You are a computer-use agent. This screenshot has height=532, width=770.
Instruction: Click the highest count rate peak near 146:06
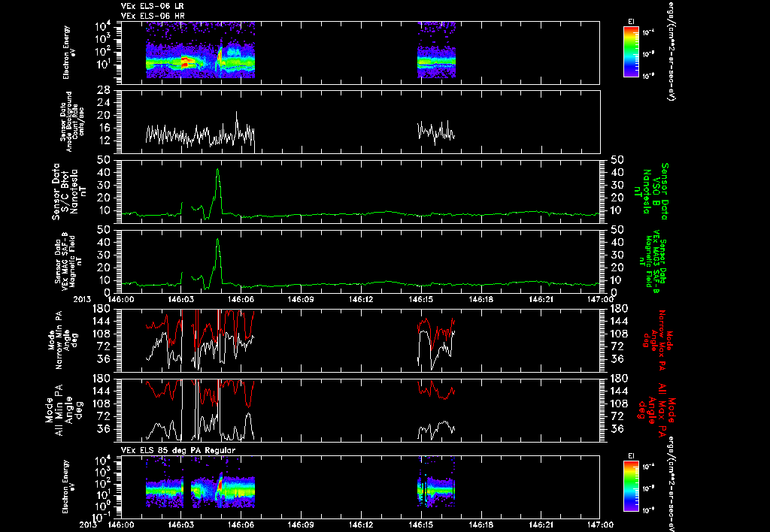tap(237, 113)
